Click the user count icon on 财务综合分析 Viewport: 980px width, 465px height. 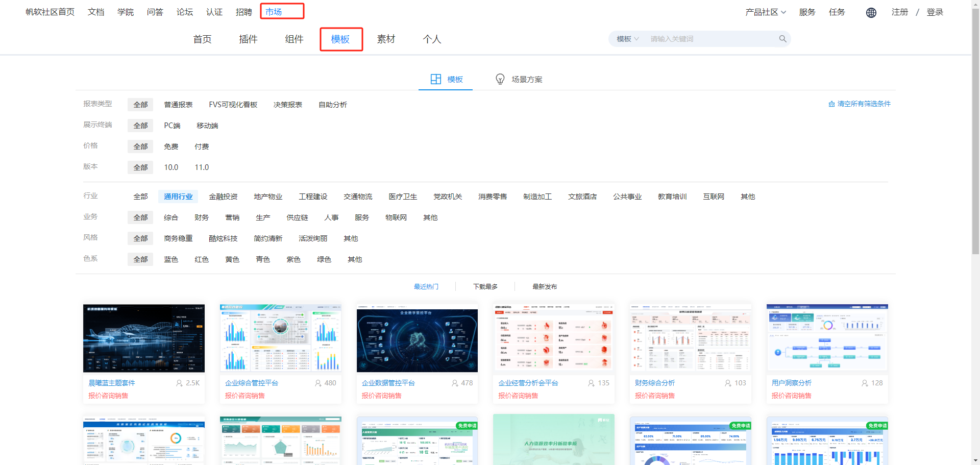(728, 383)
